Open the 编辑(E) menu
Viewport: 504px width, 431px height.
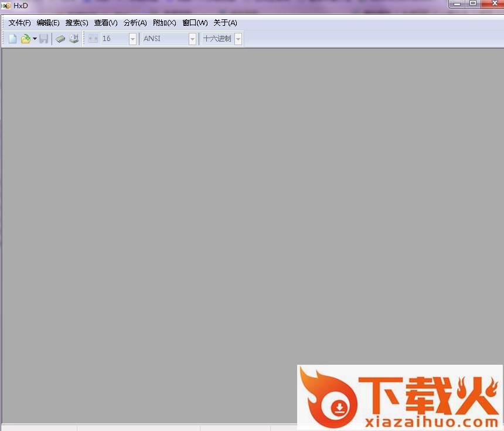pyautogui.click(x=48, y=23)
